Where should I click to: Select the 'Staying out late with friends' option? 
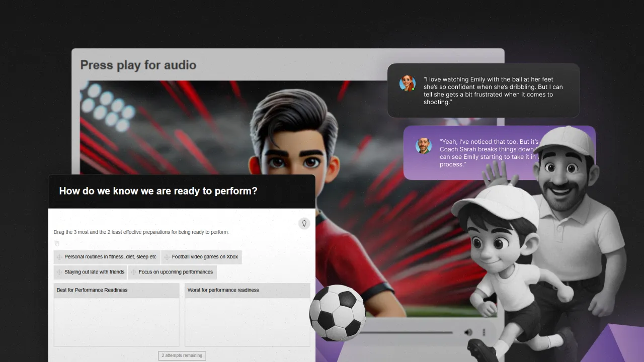pyautogui.click(x=94, y=272)
